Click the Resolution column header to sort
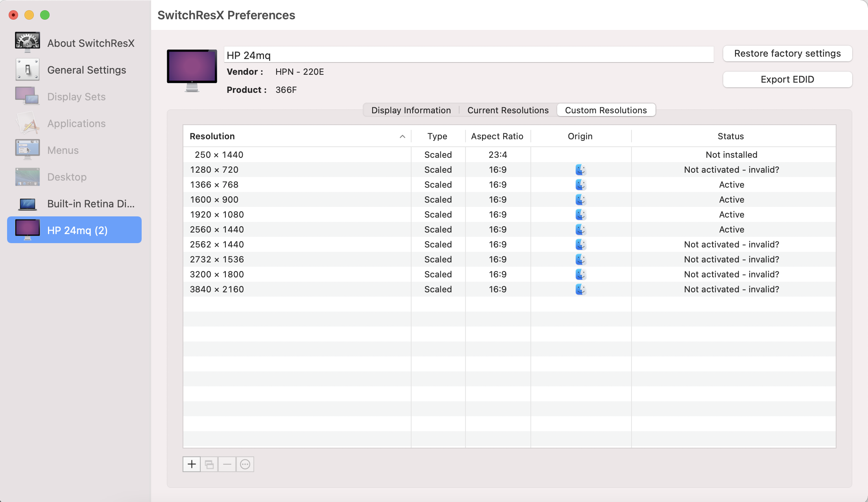The height and width of the screenshot is (502, 868). [x=297, y=136]
